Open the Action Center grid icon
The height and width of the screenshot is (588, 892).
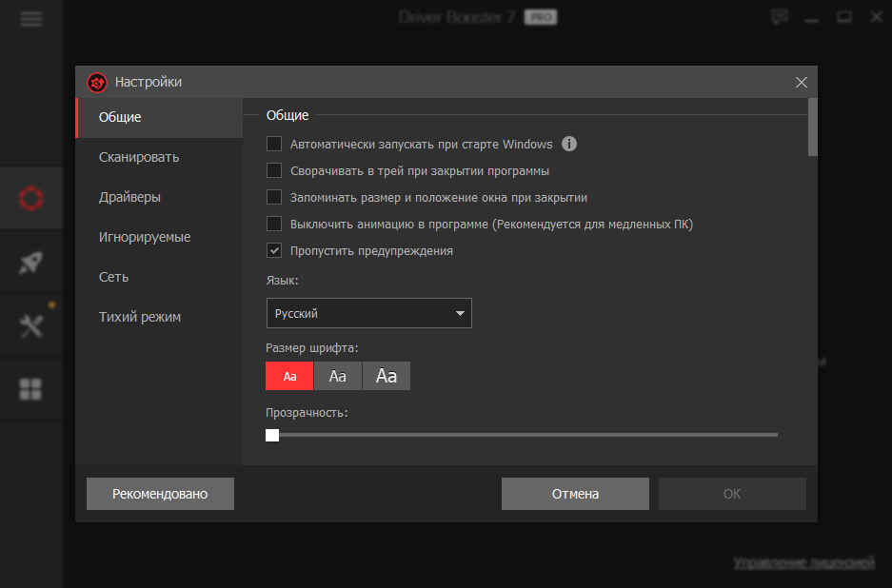(31, 389)
